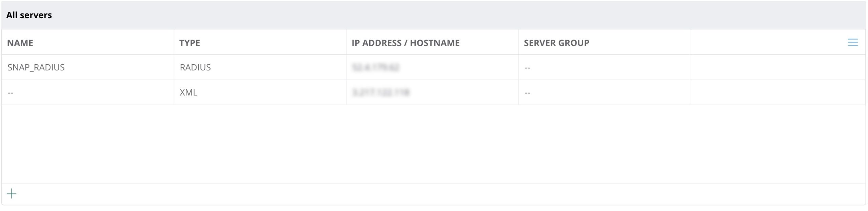The height and width of the screenshot is (211, 868).
Task: Click the RADIUS type cell
Action: [195, 67]
